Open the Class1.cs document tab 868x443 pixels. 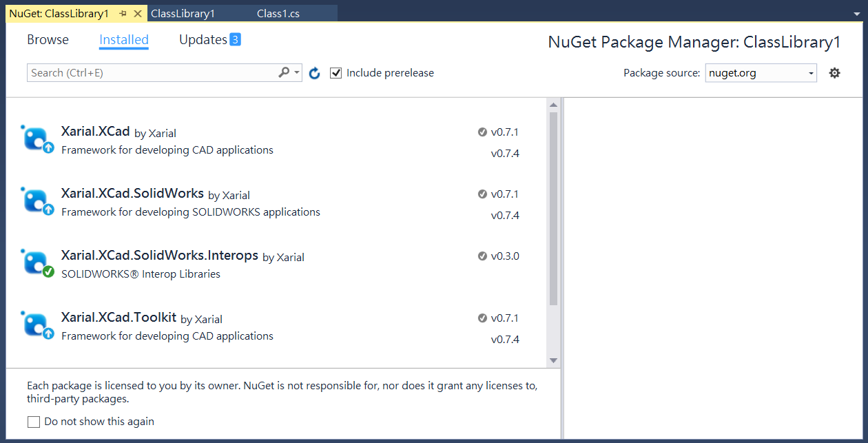coord(278,14)
